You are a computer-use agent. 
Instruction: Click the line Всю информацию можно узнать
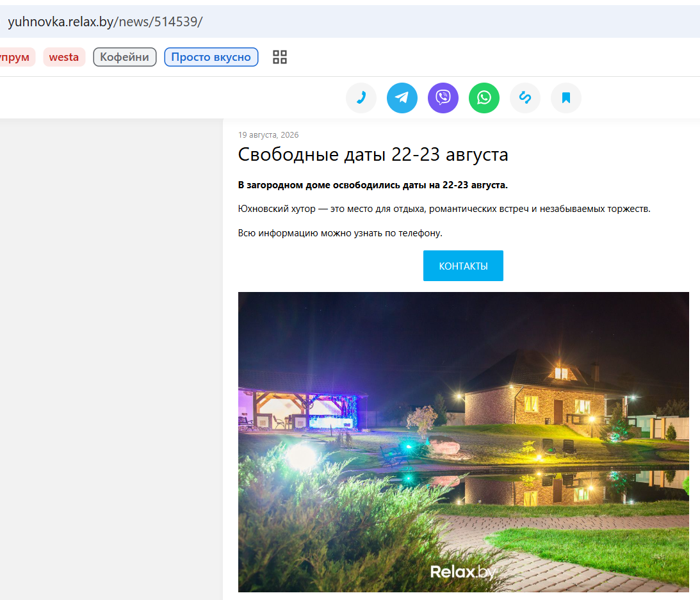coord(340,233)
